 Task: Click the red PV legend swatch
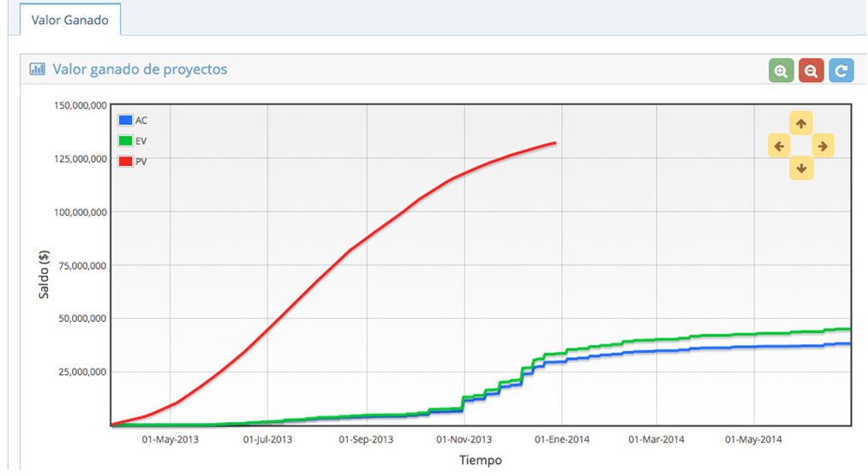click(x=125, y=161)
